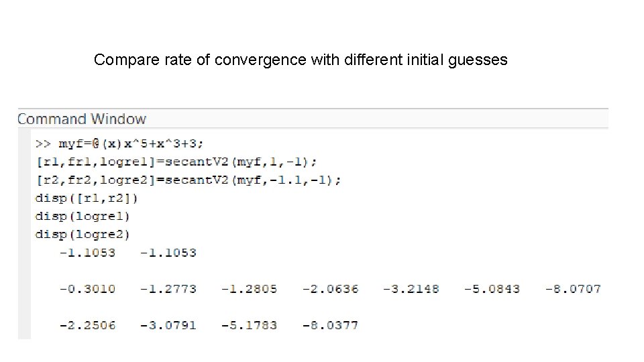644x362 pixels.
Task: Click the -3.2148 output value
Action: (x=411, y=289)
